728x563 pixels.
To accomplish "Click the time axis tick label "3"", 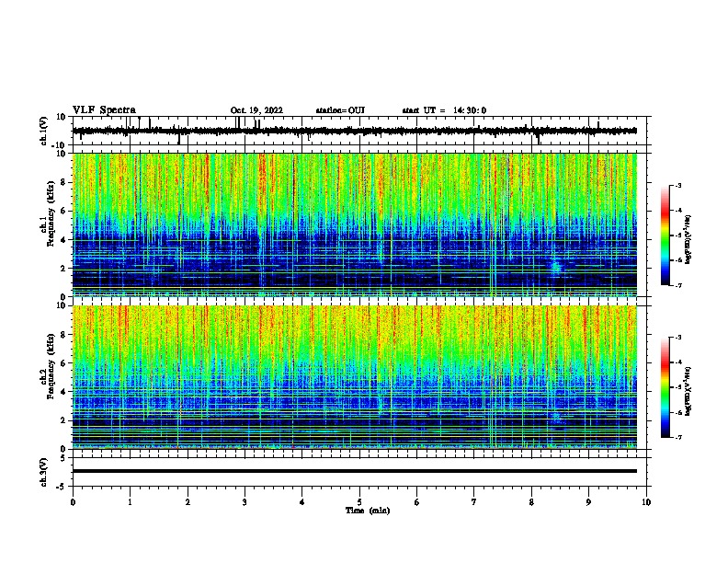I will tap(245, 502).
